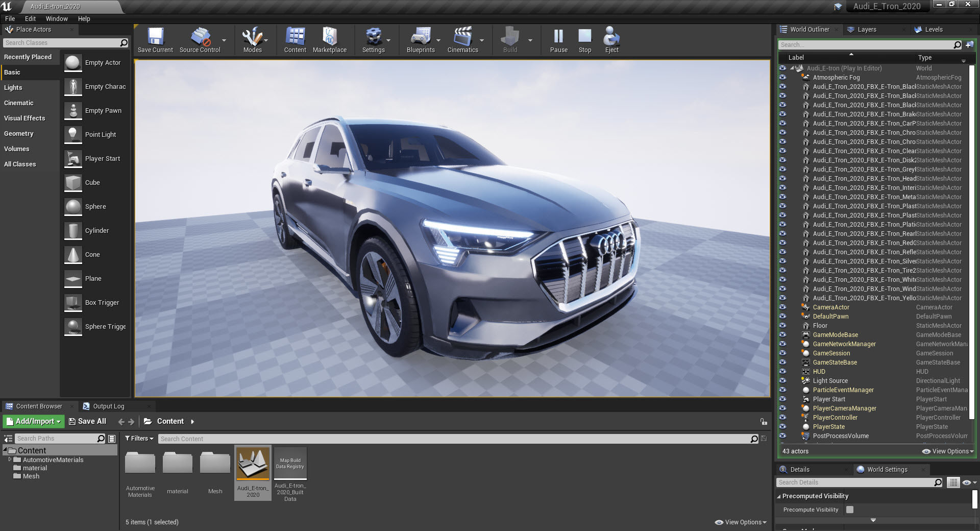Click the Content Browser lock icon
Image resolution: width=980 pixels, height=531 pixels.
click(764, 422)
